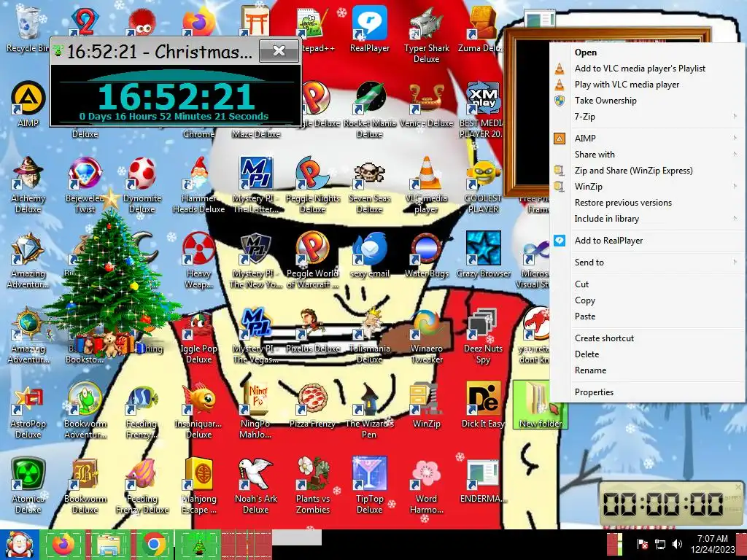Launch AIMP from the desktop shortcut
747x560 pixels.
tap(28, 105)
